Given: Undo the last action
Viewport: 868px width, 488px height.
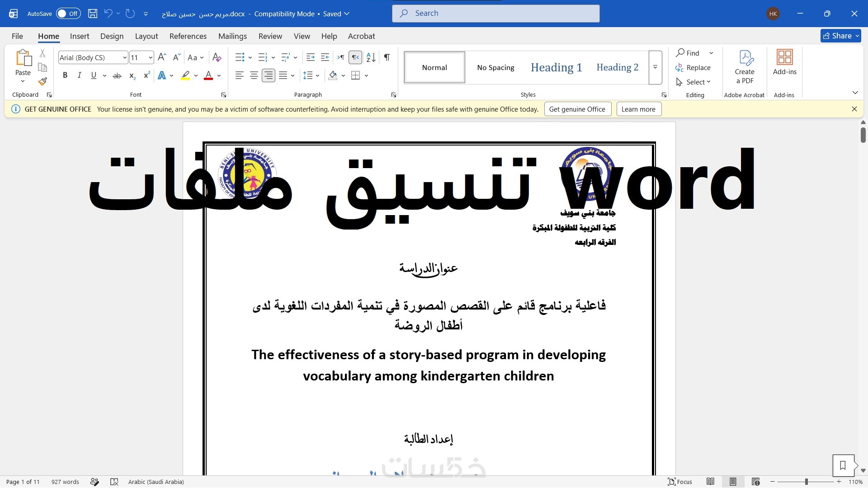Looking at the screenshot, I should 108,14.
